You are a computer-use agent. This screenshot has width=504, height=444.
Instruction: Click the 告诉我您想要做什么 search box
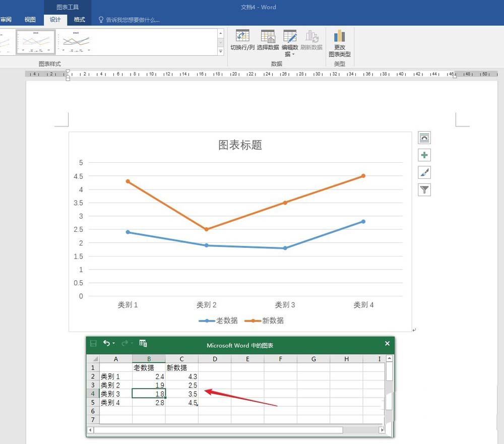tap(129, 20)
